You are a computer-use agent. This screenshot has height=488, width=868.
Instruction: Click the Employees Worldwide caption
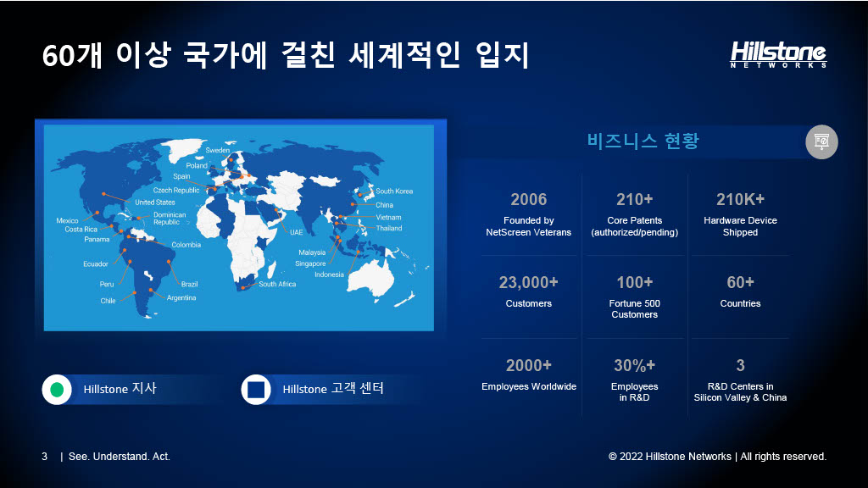pos(529,386)
